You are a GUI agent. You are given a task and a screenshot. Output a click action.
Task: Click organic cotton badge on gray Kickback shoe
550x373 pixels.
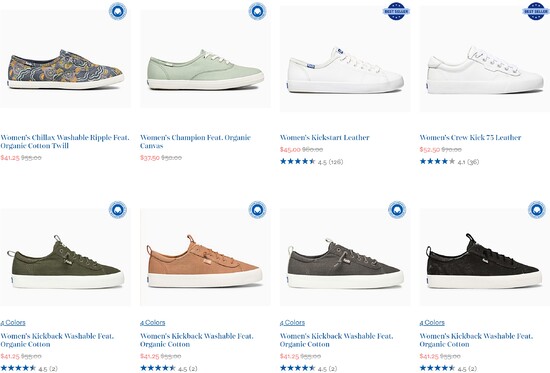click(x=397, y=210)
